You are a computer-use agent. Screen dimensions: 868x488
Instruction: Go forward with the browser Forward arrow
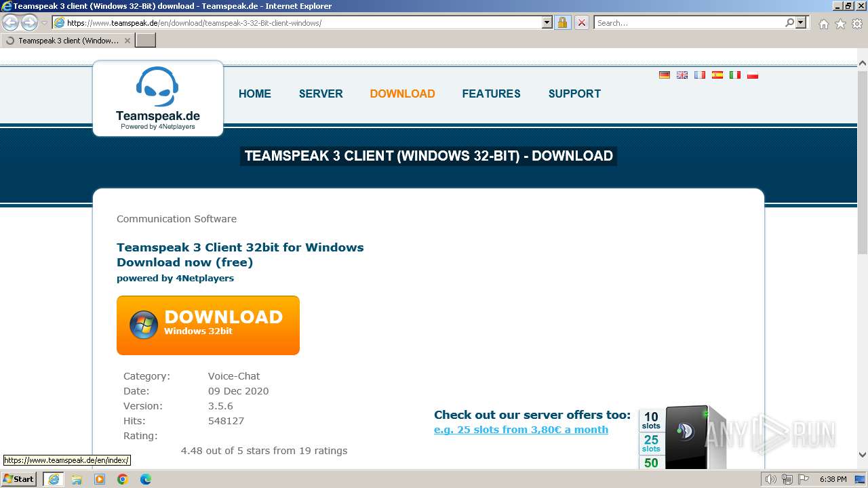pos(29,23)
